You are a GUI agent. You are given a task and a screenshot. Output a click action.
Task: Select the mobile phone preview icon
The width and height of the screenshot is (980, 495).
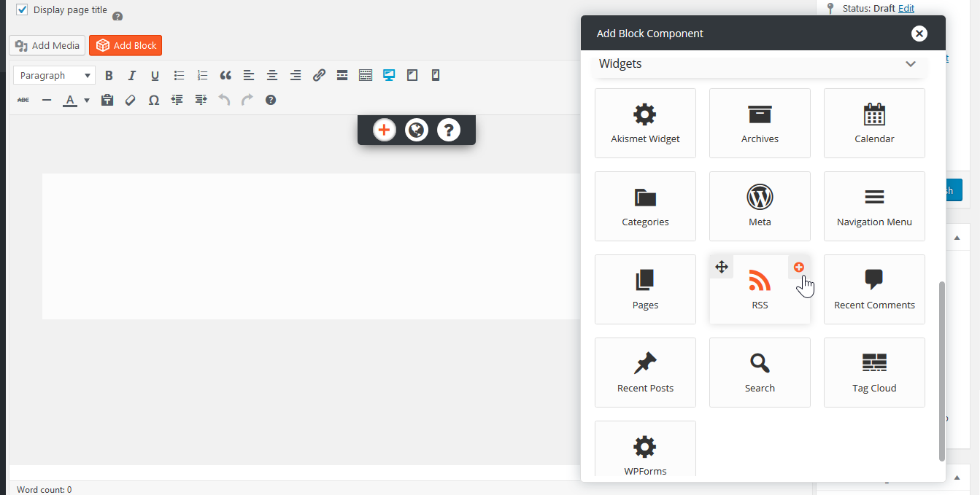(436, 75)
